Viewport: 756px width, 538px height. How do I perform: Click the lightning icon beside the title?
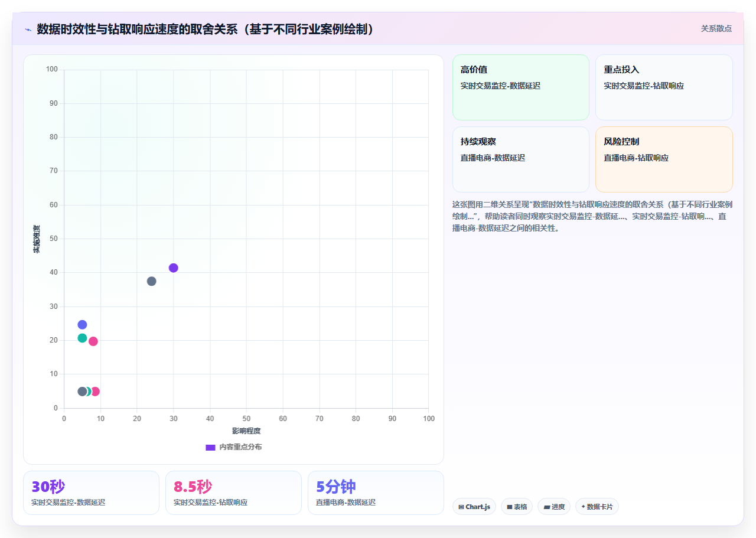click(28, 30)
